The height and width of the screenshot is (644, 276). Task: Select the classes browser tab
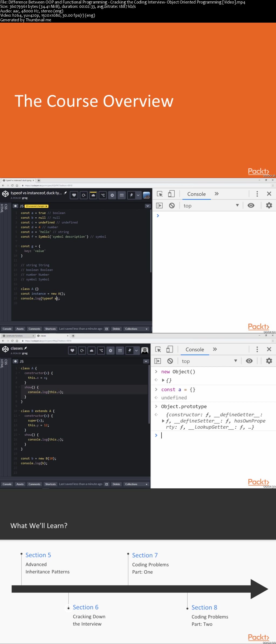(53, 336)
